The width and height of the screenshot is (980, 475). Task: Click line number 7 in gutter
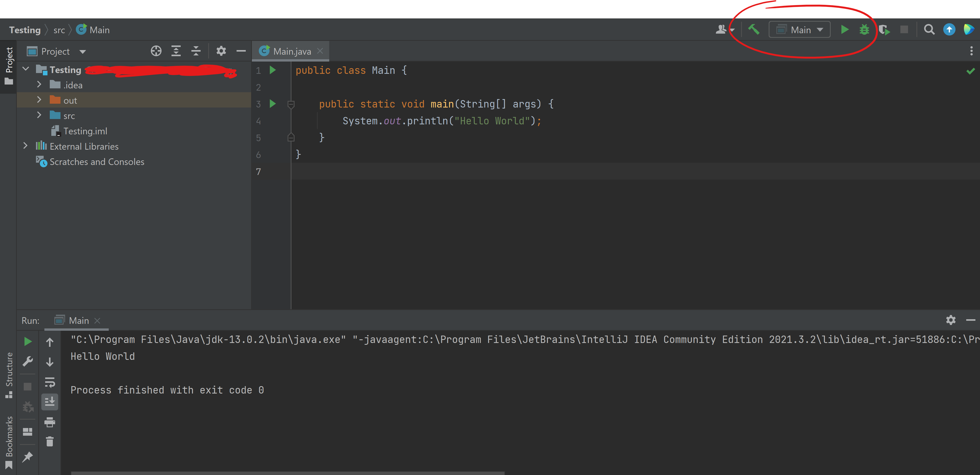[258, 172]
